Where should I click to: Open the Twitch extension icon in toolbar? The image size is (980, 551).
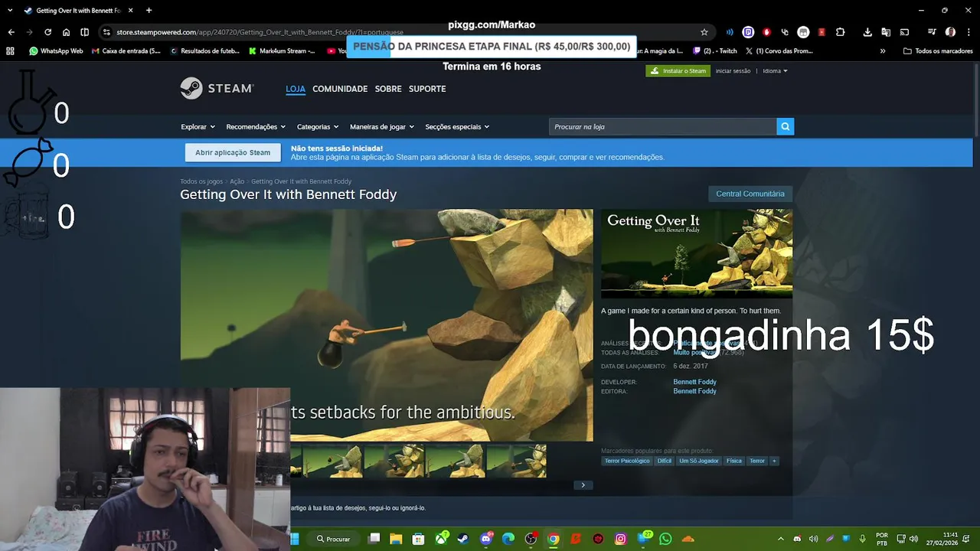coord(748,32)
